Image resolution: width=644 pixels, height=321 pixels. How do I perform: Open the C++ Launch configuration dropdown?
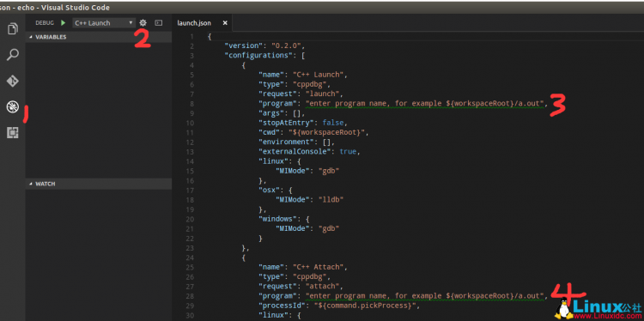104,23
